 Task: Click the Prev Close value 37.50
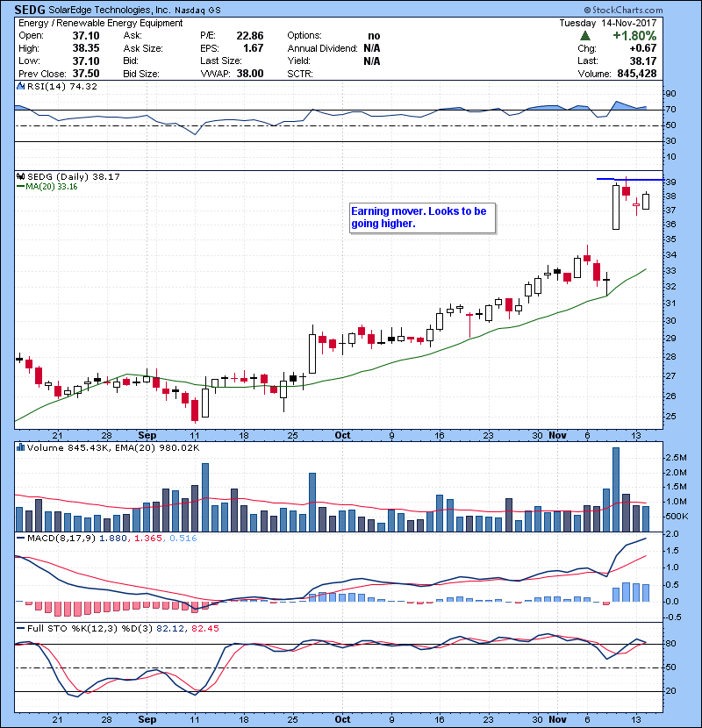point(86,74)
